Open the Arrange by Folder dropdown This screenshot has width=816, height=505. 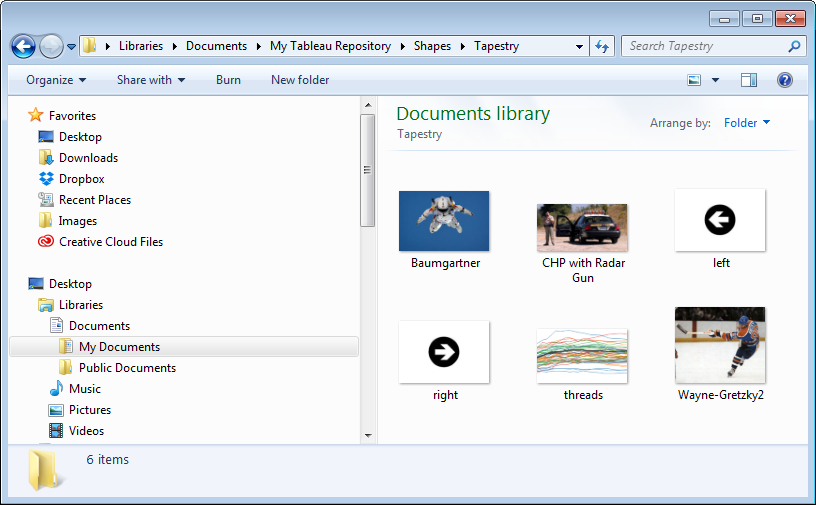[747, 123]
